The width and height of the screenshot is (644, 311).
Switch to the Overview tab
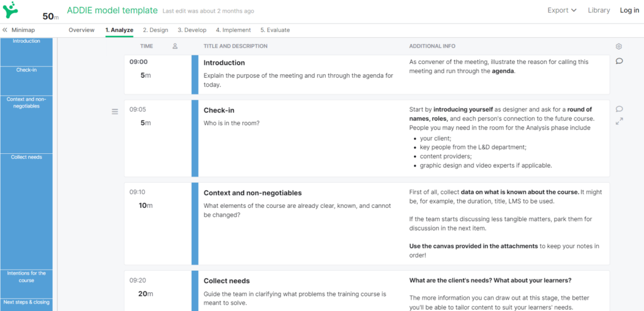point(81,30)
